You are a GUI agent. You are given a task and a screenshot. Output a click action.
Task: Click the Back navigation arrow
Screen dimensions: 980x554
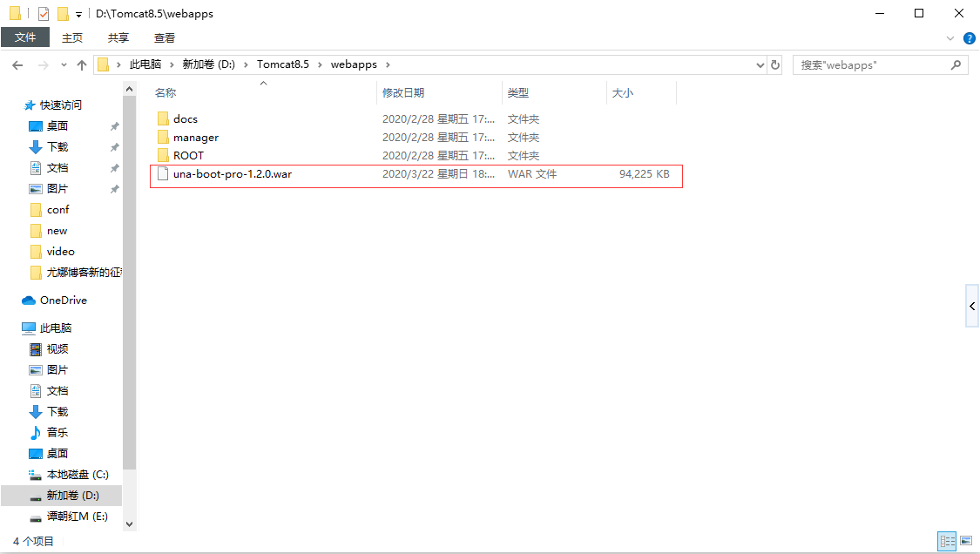pos(17,65)
